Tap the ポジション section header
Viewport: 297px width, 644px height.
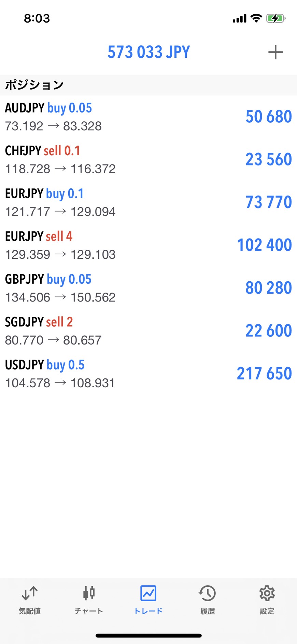(x=34, y=85)
